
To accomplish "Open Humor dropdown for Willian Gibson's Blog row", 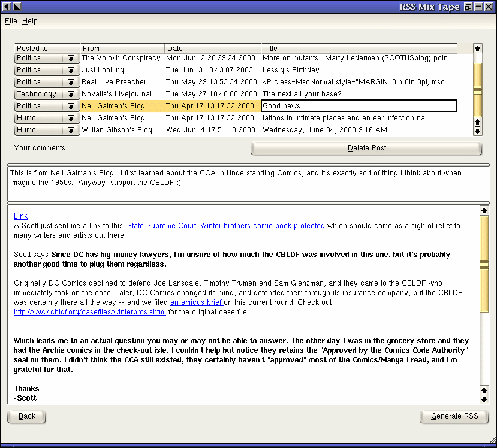I will [x=47, y=130].
